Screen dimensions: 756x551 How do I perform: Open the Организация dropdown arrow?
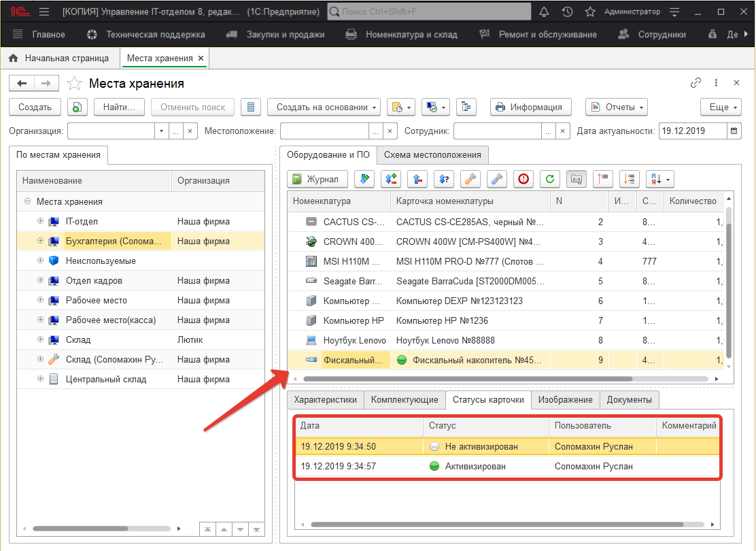[x=161, y=131]
